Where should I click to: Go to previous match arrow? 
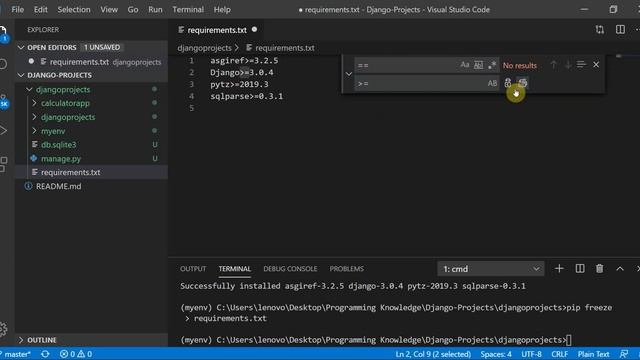click(x=553, y=65)
